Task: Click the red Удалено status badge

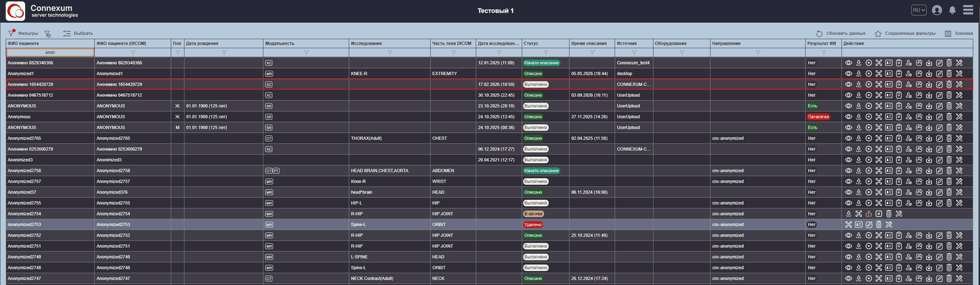Action: [x=533, y=224]
